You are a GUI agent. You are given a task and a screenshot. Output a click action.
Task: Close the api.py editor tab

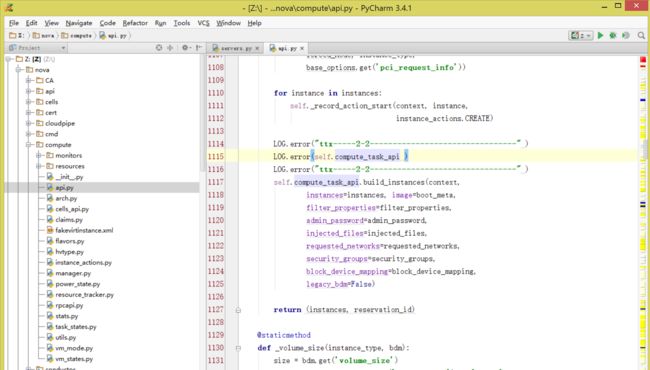click(302, 48)
